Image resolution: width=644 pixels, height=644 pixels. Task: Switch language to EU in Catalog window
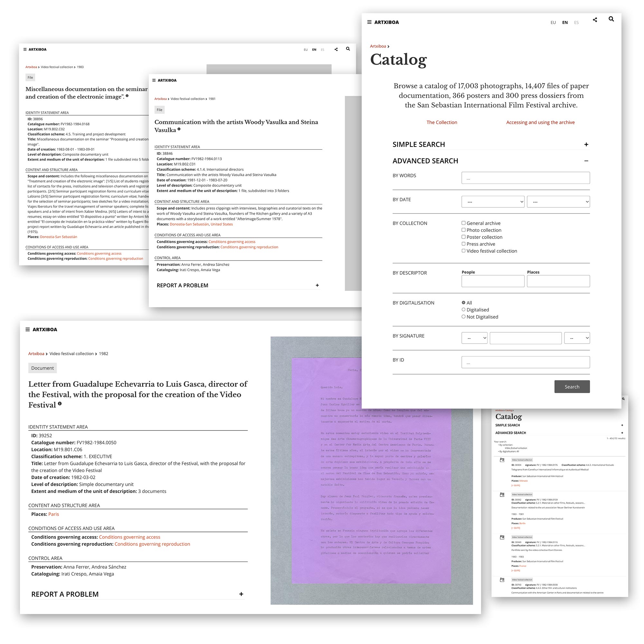(553, 22)
